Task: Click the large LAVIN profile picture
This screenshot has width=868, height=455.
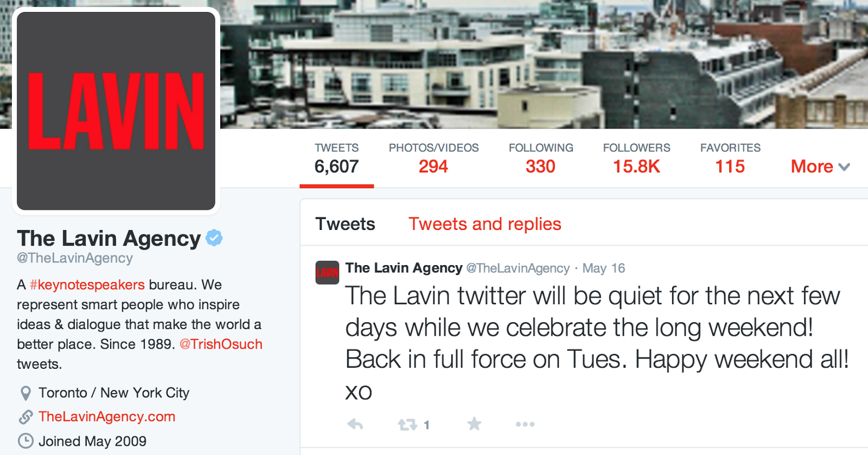Action: pyautogui.click(x=116, y=111)
